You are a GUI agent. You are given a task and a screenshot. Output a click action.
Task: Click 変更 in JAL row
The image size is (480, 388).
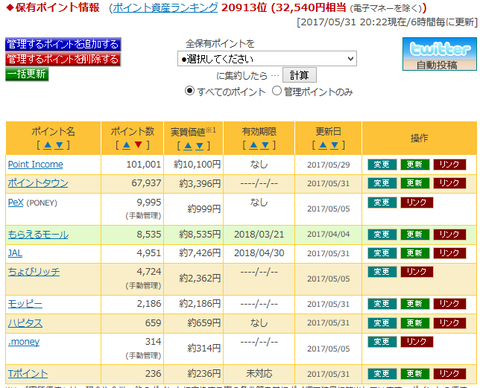tap(382, 253)
